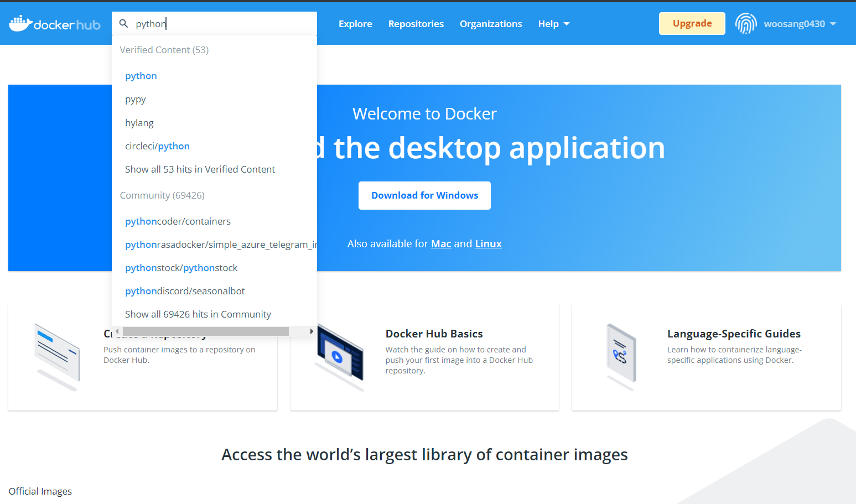856x504 pixels.
Task: Click the Upgrade button
Action: 692,23
